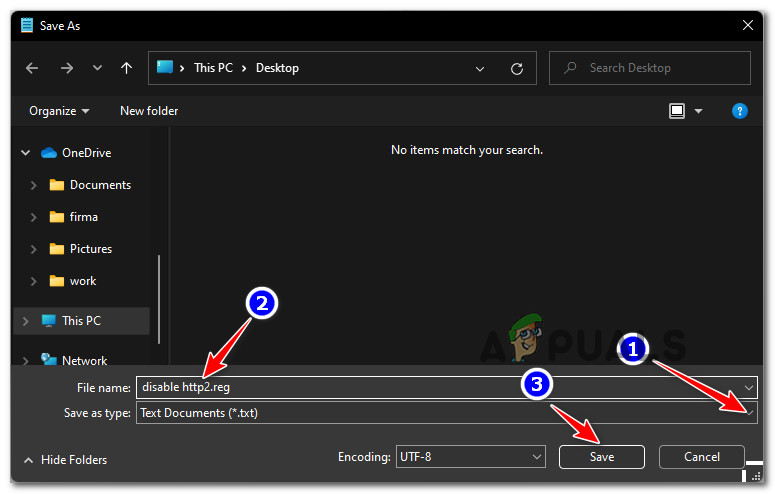Expand the firma folder node
775x494 pixels.
(x=33, y=217)
